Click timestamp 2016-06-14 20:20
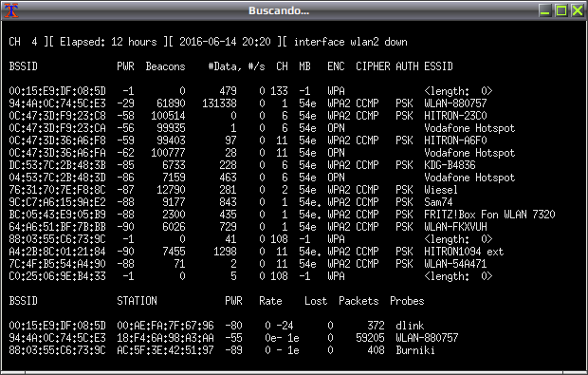The height and width of the screenshot is (375, 588). [x=225, y=42]
